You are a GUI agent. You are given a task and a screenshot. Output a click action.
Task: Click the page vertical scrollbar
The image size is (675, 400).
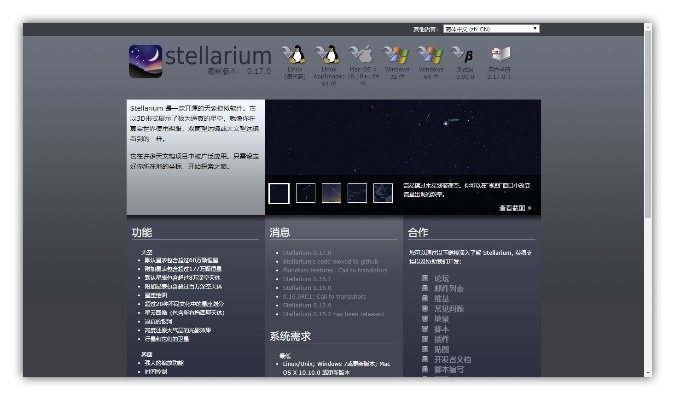647,150
